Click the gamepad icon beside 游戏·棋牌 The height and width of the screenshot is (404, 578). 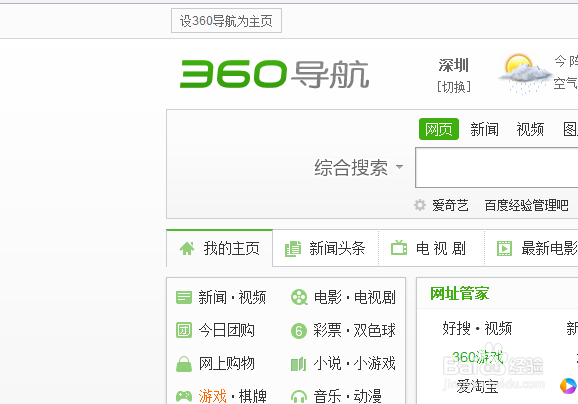pos(184,397)
